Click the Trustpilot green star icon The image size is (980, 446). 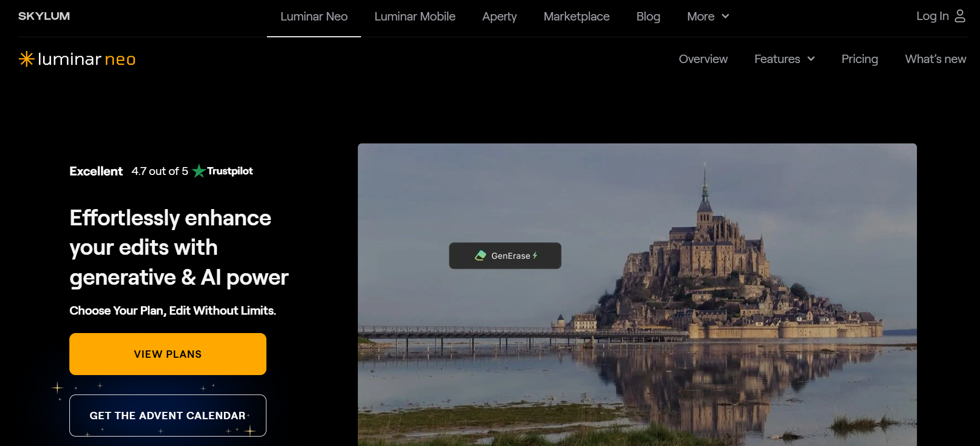(x=199, y=171)
